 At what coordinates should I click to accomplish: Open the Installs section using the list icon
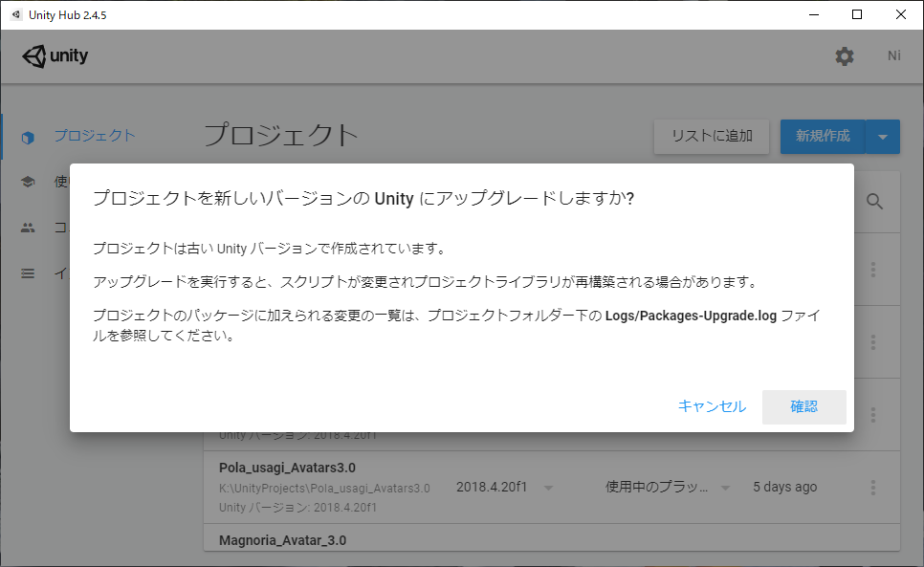pos(27,273)
